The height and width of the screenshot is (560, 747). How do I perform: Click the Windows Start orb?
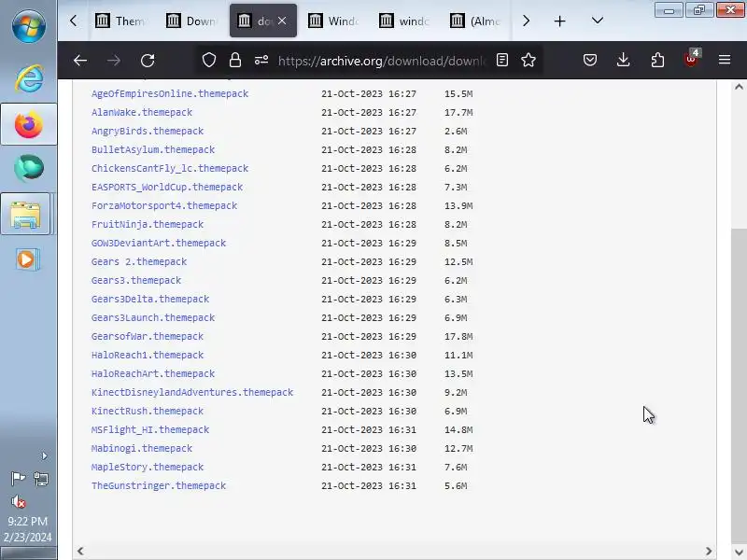[29, 26]
